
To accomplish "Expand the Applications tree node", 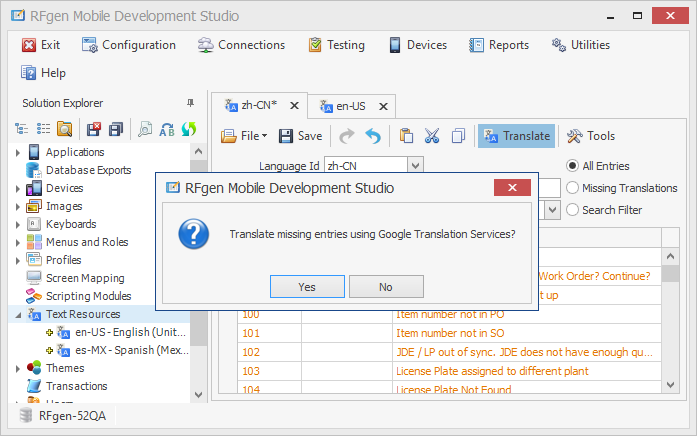I will coord(18,152).
